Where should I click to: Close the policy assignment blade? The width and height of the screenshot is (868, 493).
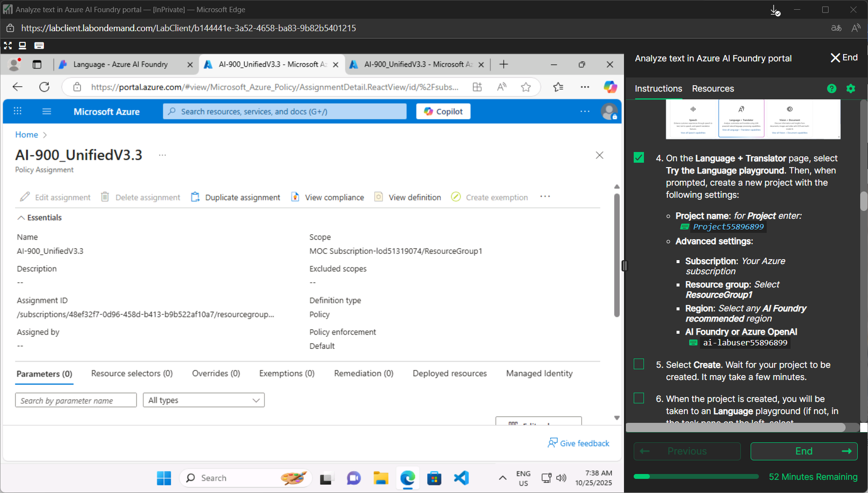tap(600, 155)
